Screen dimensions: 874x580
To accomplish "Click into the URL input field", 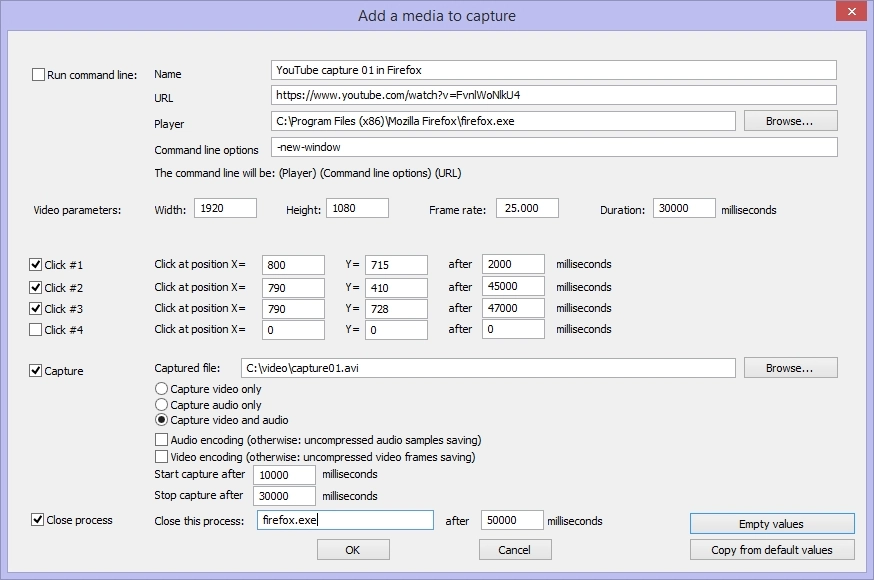I will click(x=553, y=95).
